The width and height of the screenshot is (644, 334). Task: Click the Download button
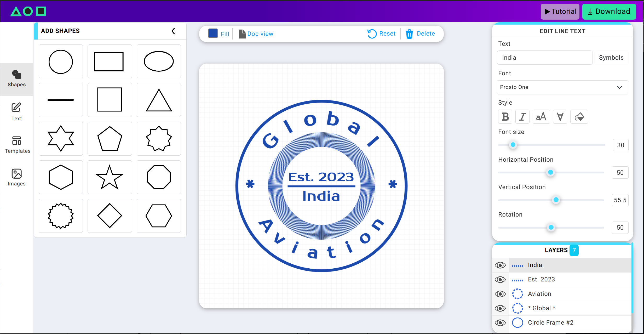[x=609, y=12]
